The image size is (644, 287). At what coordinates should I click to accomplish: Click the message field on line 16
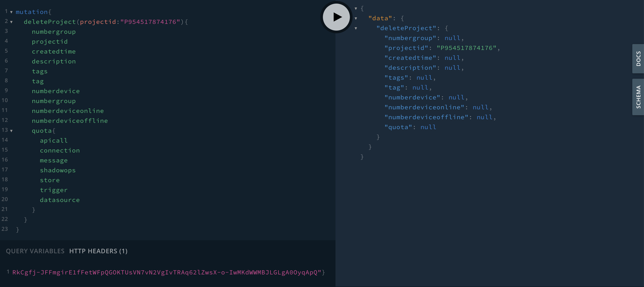click(54, 161)
